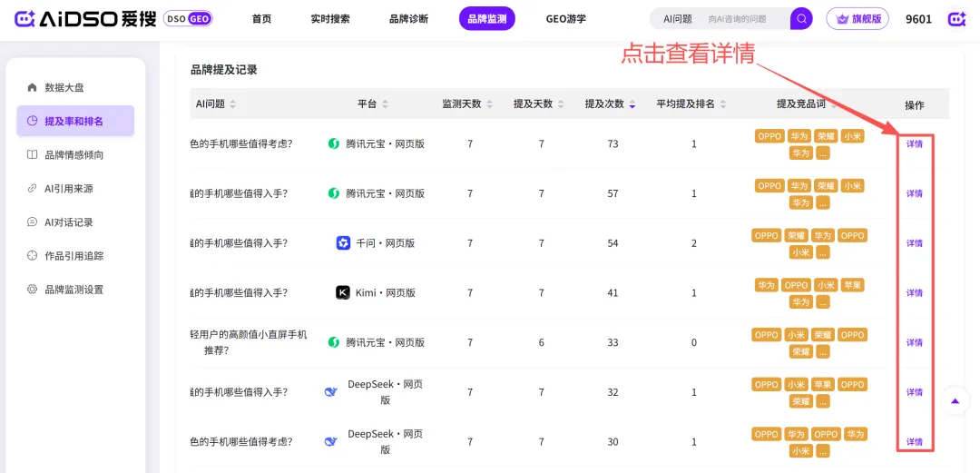The image size is (980, 473).
Task: Expand the ... competitor tag in Kimi row
Action: click(x=823, y=302)
